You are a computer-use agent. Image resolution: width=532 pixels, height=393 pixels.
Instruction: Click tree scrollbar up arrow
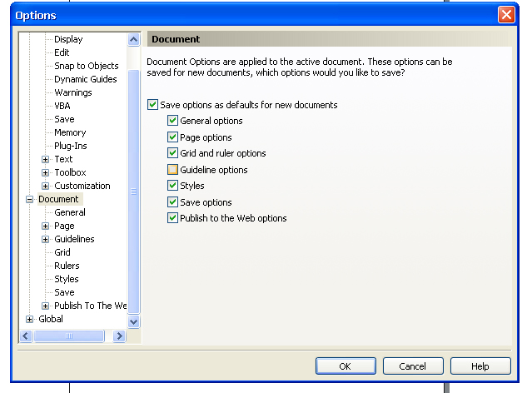tap(134, 40)
